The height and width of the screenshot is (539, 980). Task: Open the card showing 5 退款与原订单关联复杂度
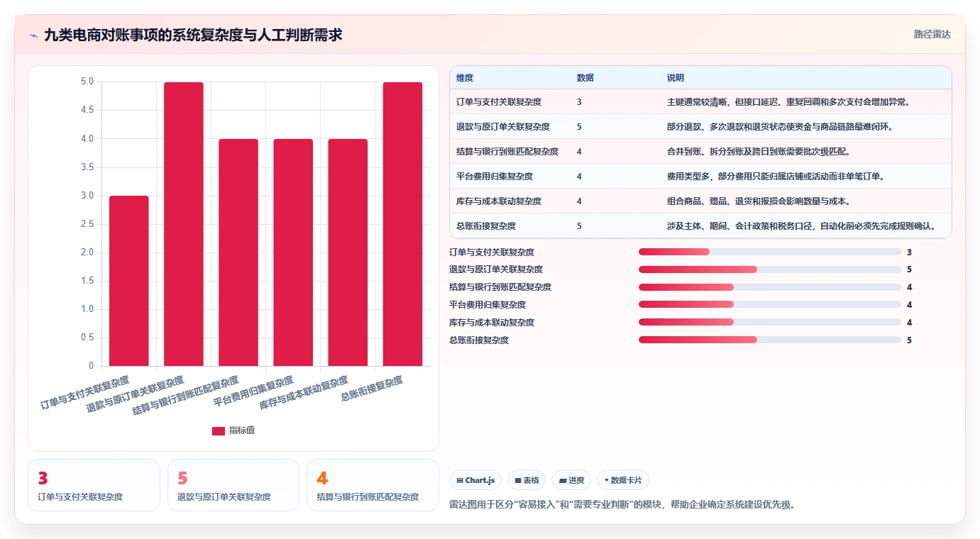(x=233, y=485)
